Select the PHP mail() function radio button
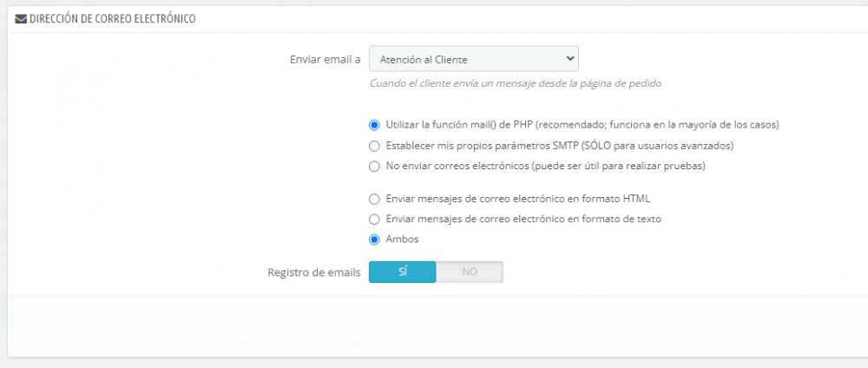This screenshot has width=868, height=368. click(x=374, y=125)
